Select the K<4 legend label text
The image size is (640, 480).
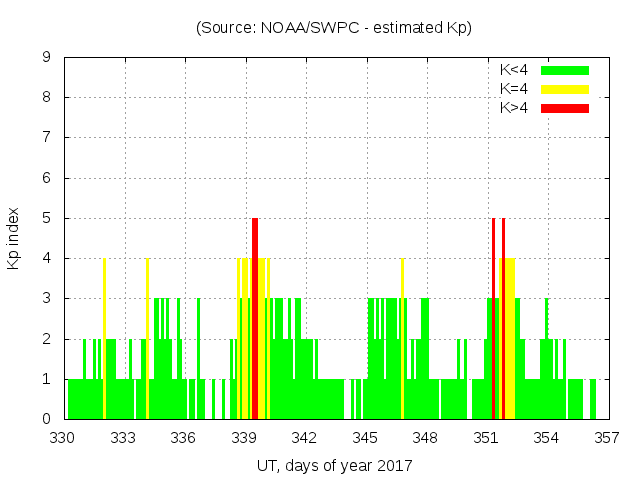coord(514,70)
